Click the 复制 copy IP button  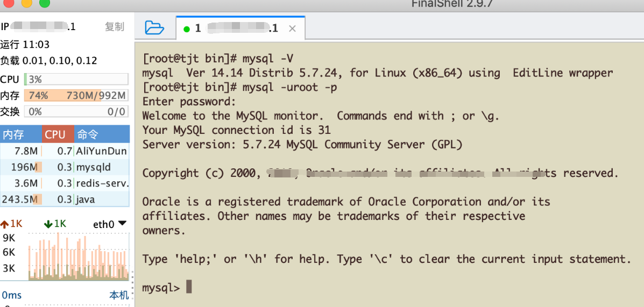pos(114,27)
